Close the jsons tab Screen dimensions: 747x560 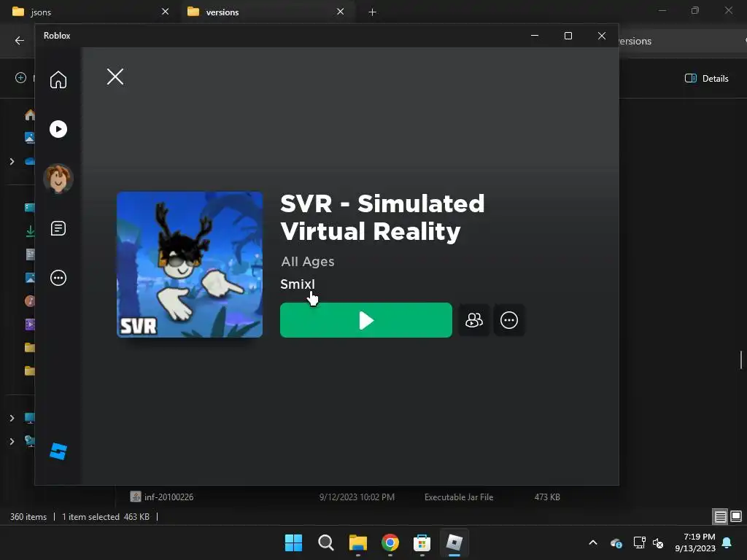[x=166, y=12]
